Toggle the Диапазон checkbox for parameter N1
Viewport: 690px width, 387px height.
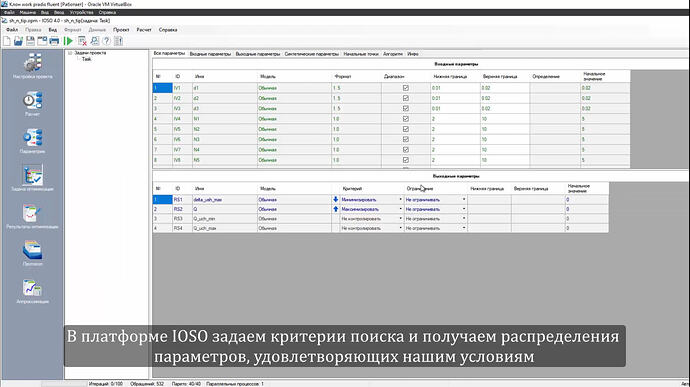point(406,119)
